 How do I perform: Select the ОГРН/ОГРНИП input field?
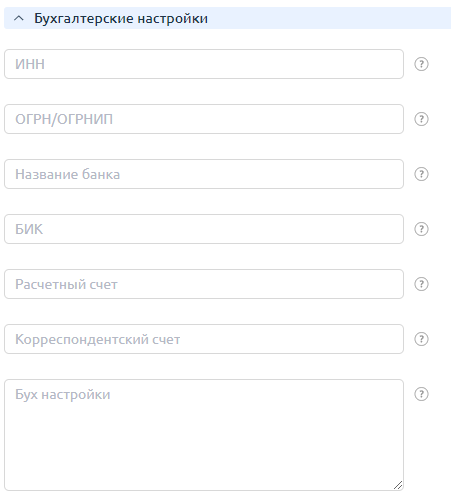pos(204,119)
